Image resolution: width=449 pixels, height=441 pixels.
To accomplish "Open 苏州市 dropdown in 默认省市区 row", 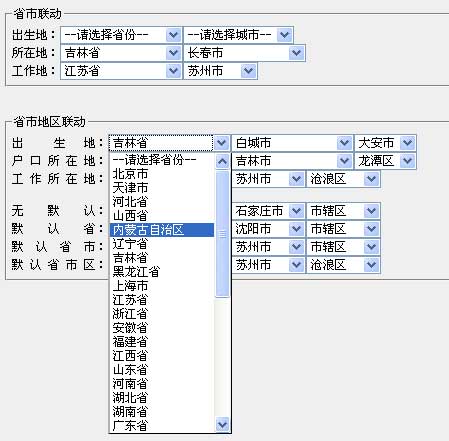I will 268,265.
